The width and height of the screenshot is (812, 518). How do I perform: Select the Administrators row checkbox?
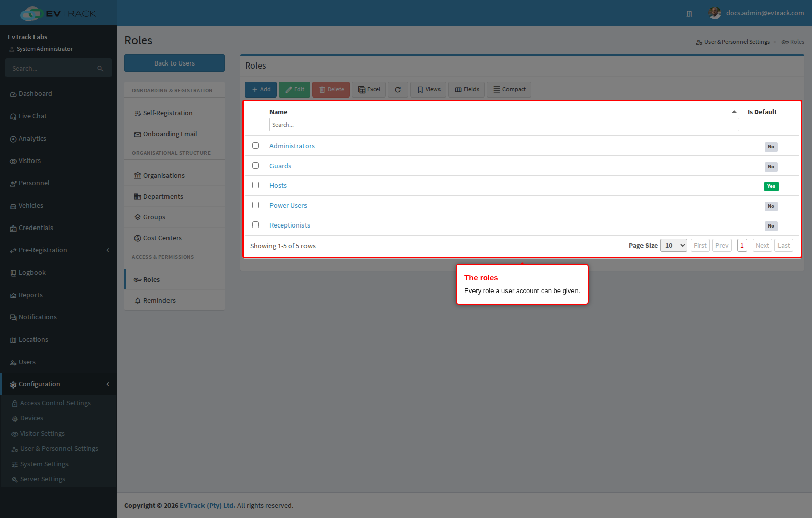(x=256, y=146)
